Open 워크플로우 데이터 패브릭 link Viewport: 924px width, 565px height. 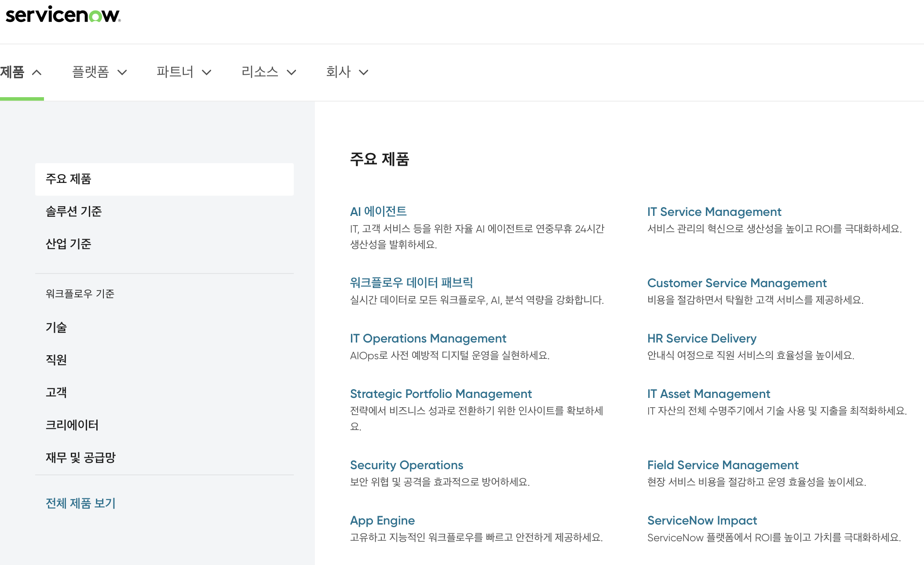click(x=411, y=283)
